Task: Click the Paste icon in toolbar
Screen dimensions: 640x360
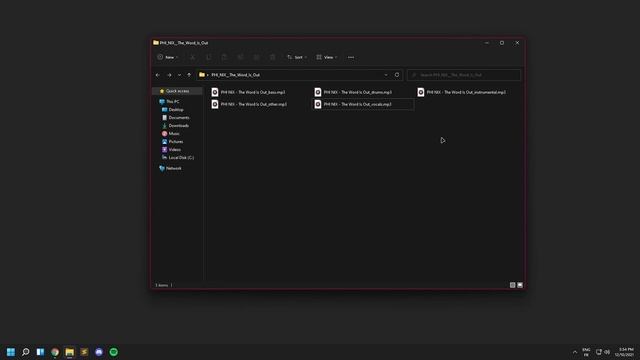Action: point(224,57)
